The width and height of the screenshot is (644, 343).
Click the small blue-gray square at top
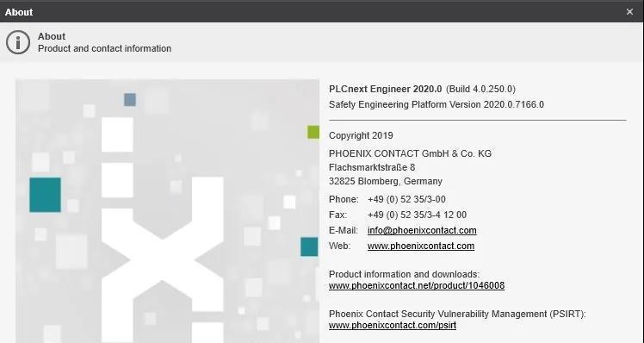coord(130,99)
